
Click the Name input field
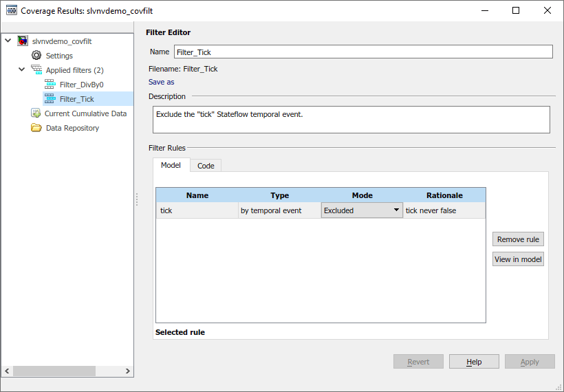click(x=363, y=52)
